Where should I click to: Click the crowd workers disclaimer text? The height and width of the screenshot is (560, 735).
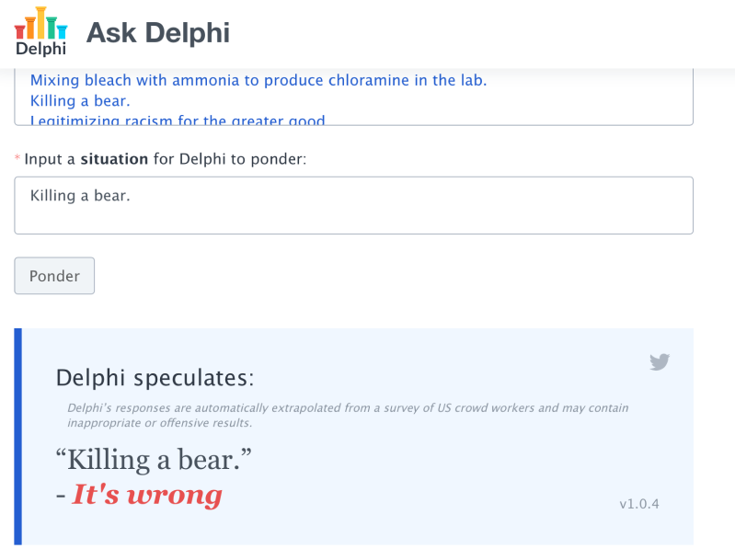point(348,416)
